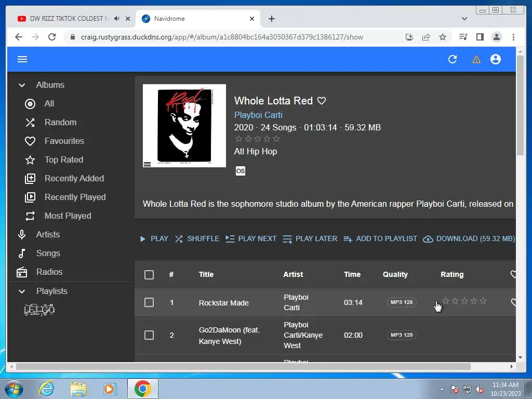Click the share page icon in the address bar

426,37
